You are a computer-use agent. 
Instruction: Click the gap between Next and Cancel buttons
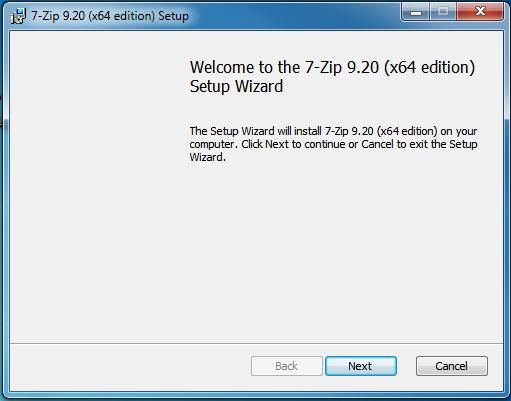[406, 366]
